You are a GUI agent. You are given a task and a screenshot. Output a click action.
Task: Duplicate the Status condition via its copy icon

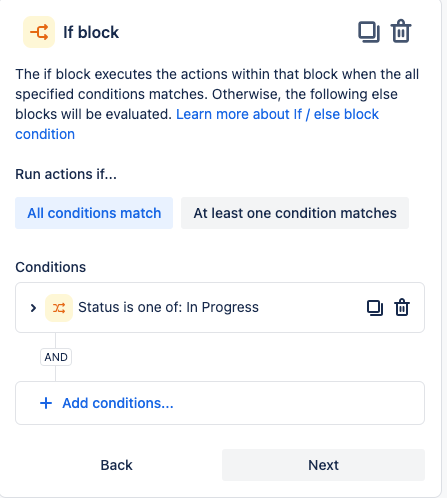375,308
